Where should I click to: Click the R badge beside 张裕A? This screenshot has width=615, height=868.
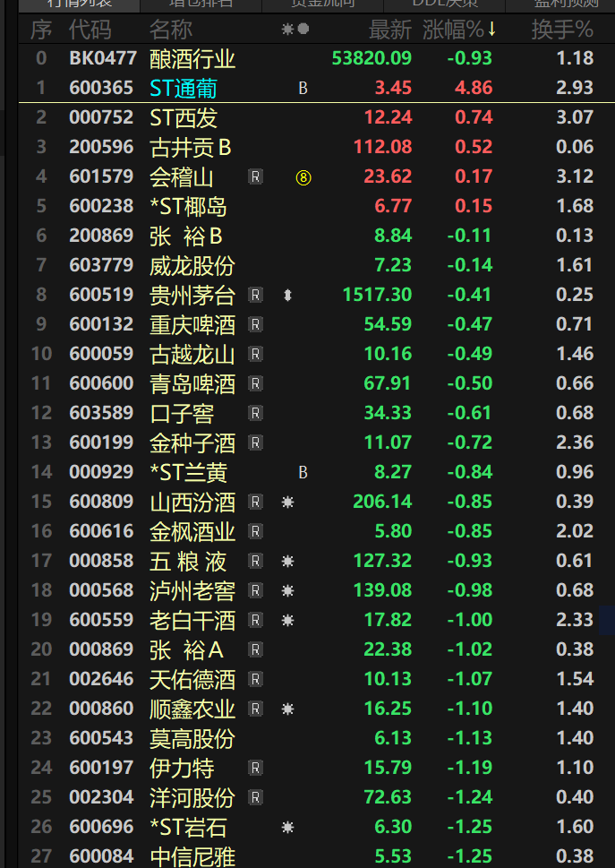point(255,649)
